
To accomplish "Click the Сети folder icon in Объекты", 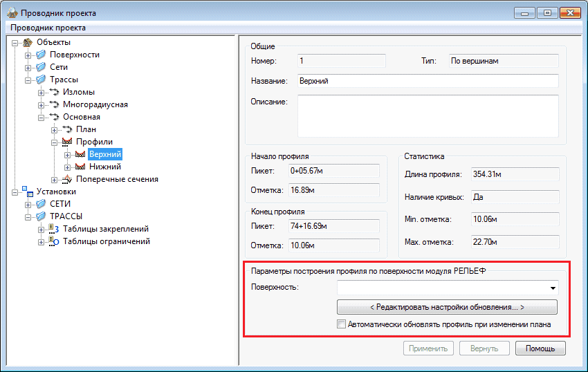I will pyautogui.click(x=41, y=67).
